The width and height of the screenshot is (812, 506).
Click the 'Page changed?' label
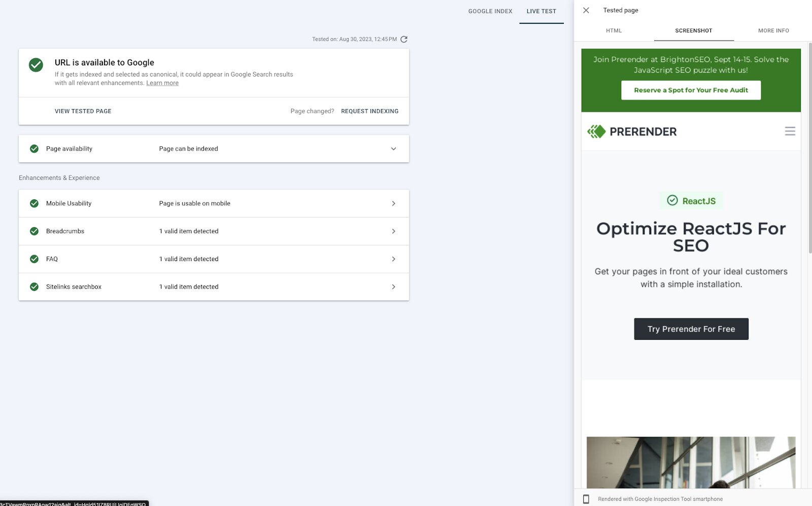pyautogui.click(x=312, y=111)
